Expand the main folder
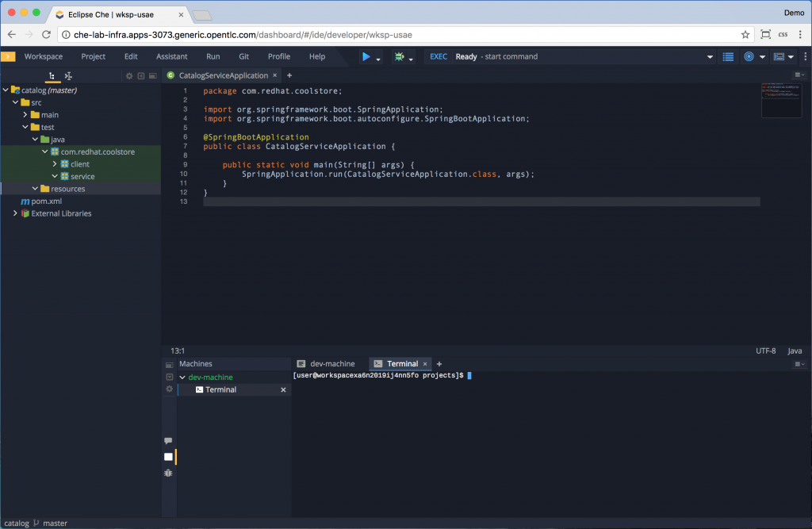Screen dimensions: 812x529 click(25, 115)
